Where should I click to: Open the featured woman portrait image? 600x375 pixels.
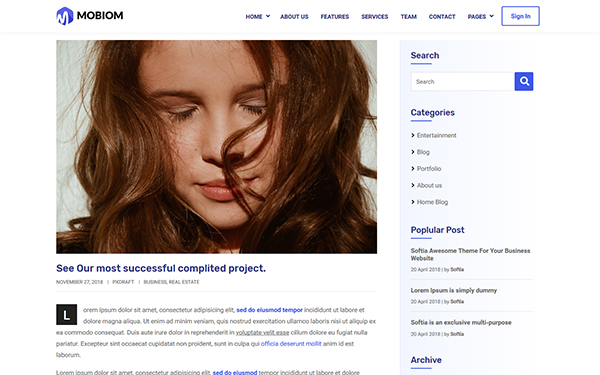(x=217, y=147)
